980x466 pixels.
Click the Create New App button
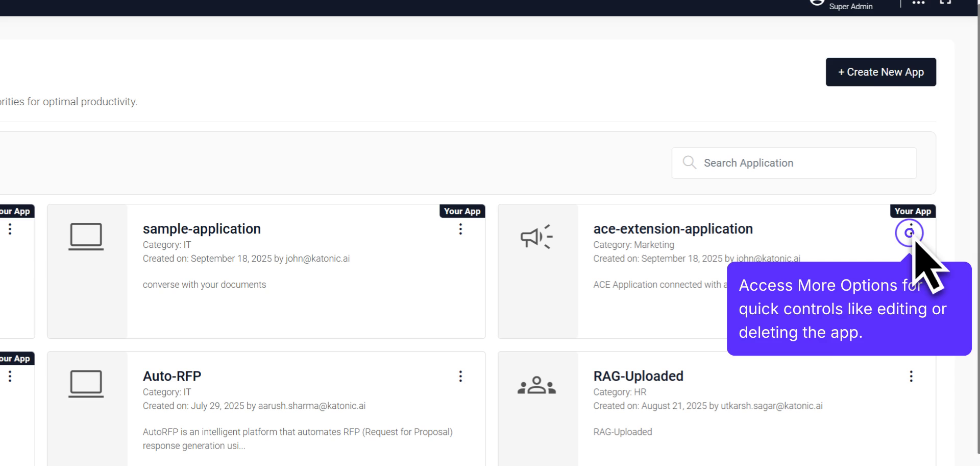point(880,72)
